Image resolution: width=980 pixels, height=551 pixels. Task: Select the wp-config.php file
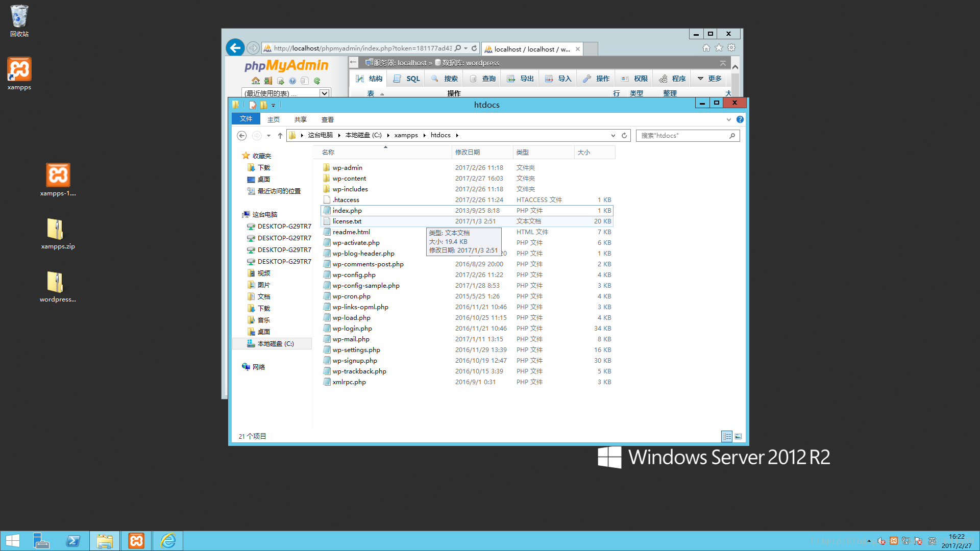354,275
